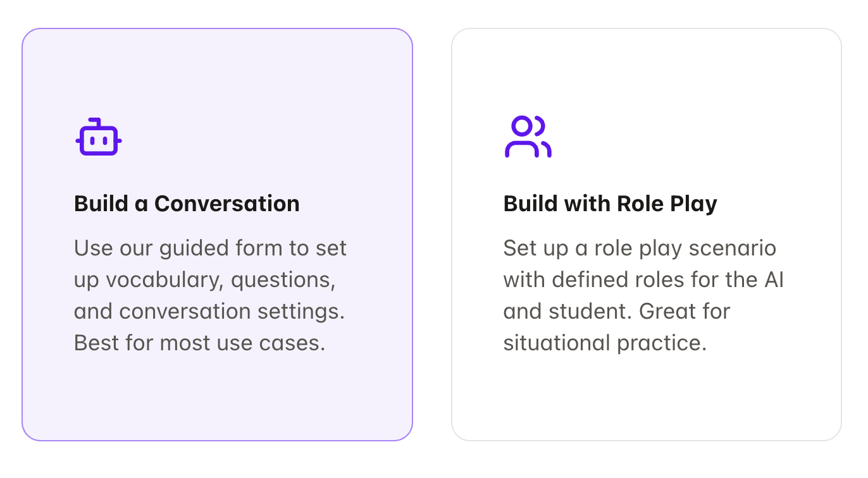Click the "and conversation settings." line
The width and height of the screenshot is (868, 478).
coord(209,311)
